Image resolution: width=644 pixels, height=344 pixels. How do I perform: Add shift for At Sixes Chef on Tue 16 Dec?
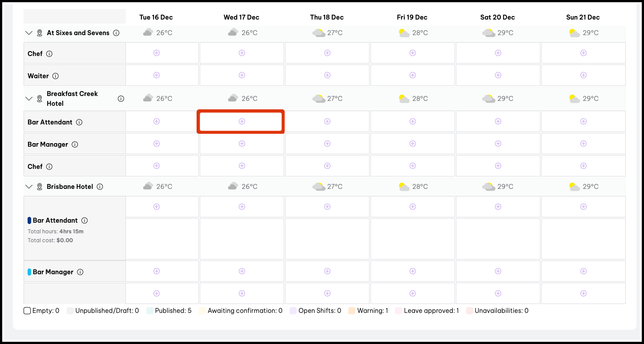click(x=157, y=53)
